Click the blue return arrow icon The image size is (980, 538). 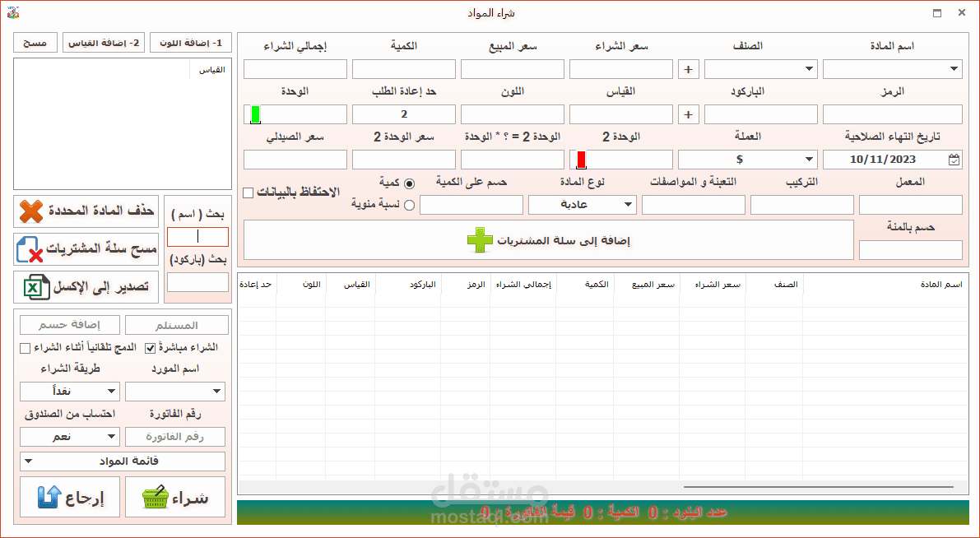click(x=49, y=498)
